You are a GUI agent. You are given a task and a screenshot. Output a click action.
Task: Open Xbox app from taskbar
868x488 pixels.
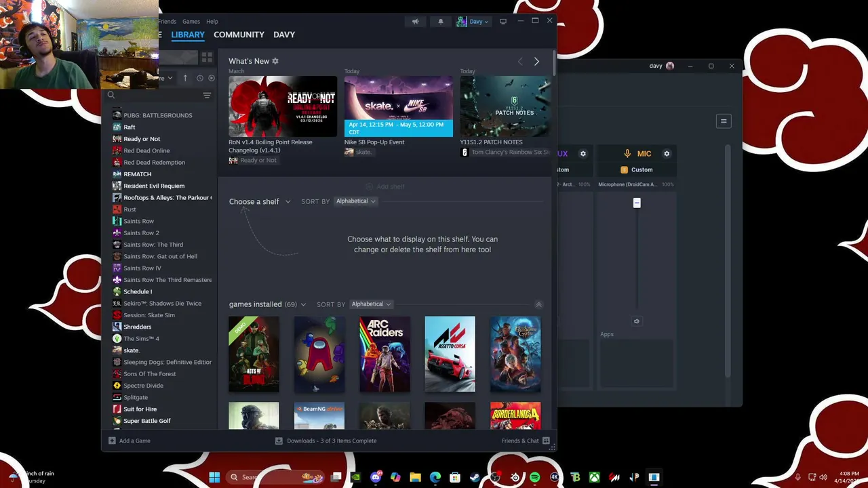point(594,477)
